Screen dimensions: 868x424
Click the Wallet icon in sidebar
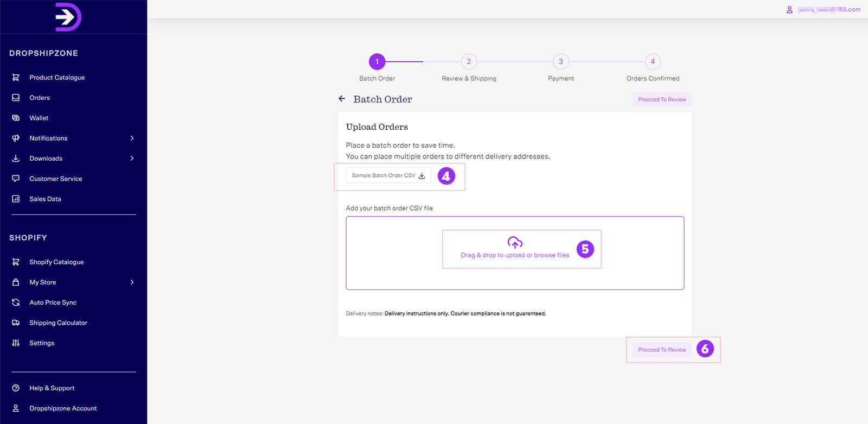(16, 118)
